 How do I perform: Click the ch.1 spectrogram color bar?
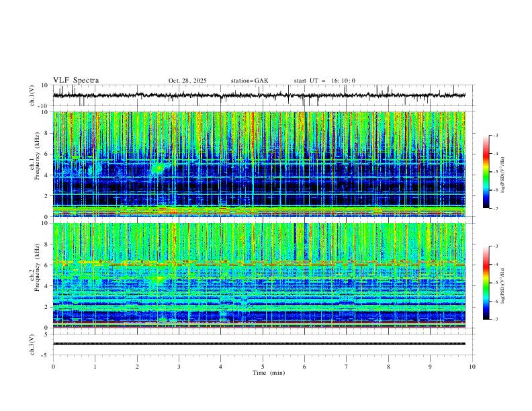[486, 172]
